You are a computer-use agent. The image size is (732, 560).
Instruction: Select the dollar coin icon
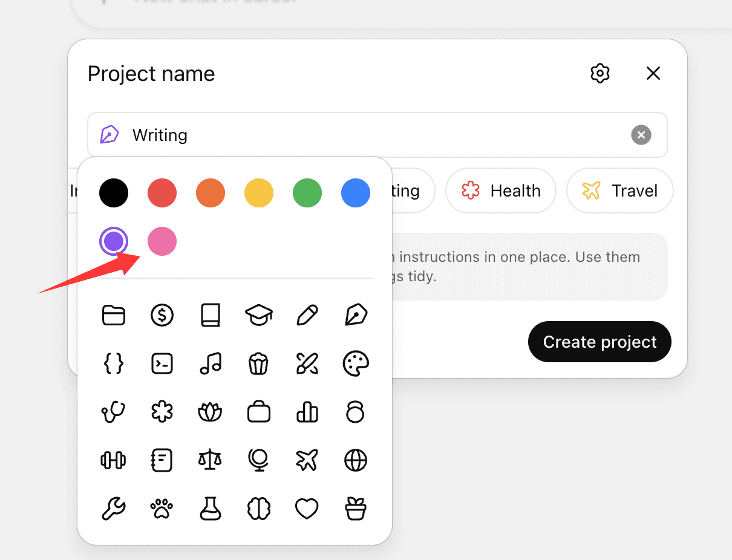point(162,315)
